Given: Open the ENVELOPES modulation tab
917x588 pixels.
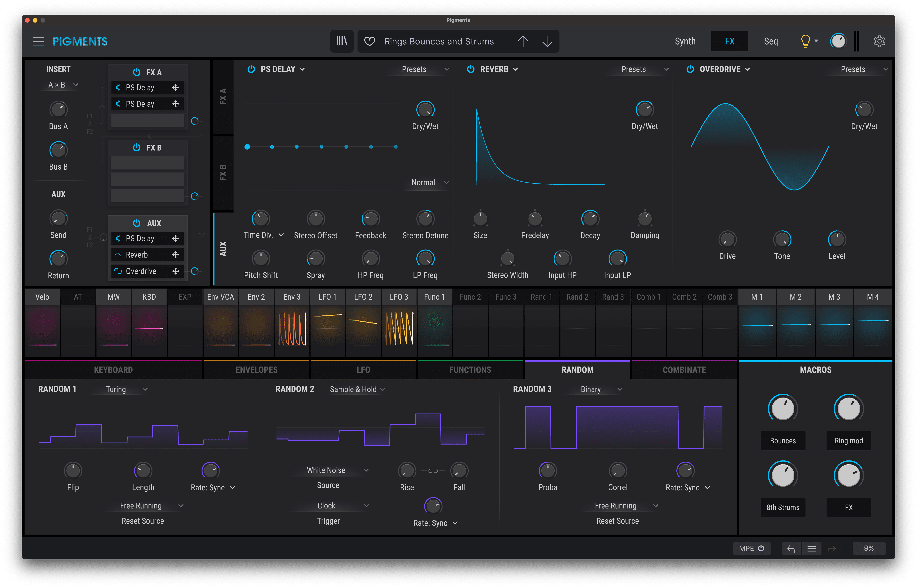Looking at the screenshot, I should tap(257, 370).
